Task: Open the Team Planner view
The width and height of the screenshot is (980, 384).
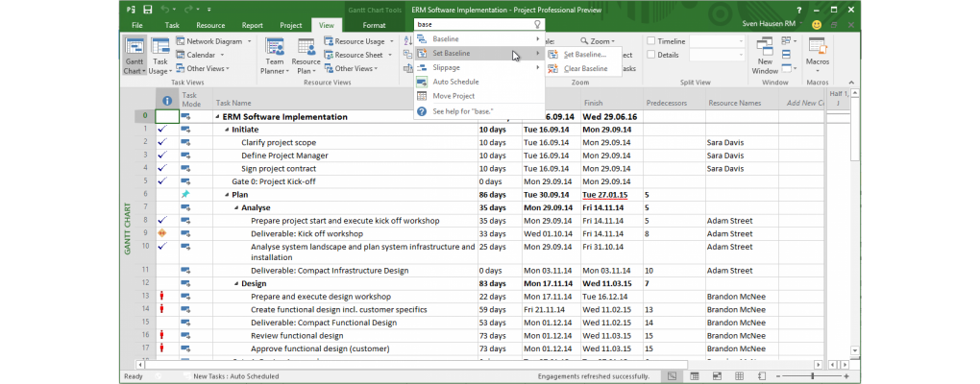Action: (275, 57)
